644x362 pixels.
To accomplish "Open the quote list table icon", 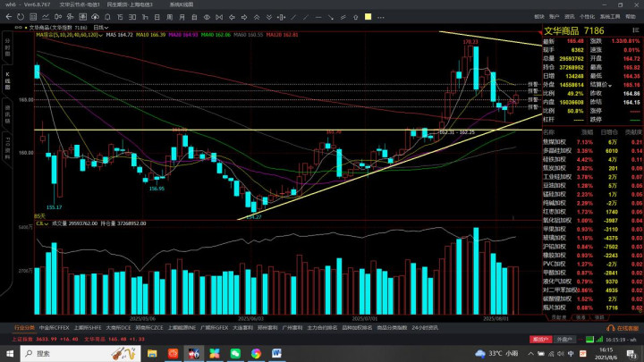I will 33,17.
